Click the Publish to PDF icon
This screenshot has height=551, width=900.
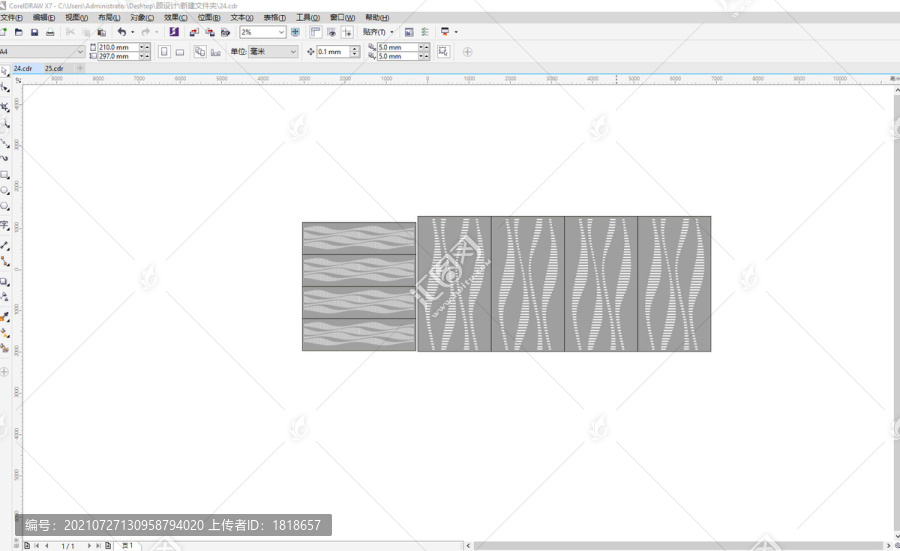[226, 32]
